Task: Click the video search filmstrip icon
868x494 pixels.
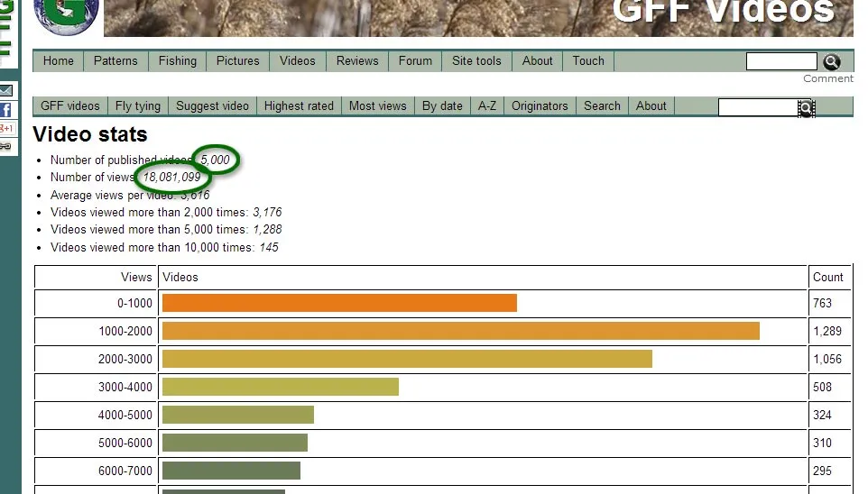Action: (806, 108)
